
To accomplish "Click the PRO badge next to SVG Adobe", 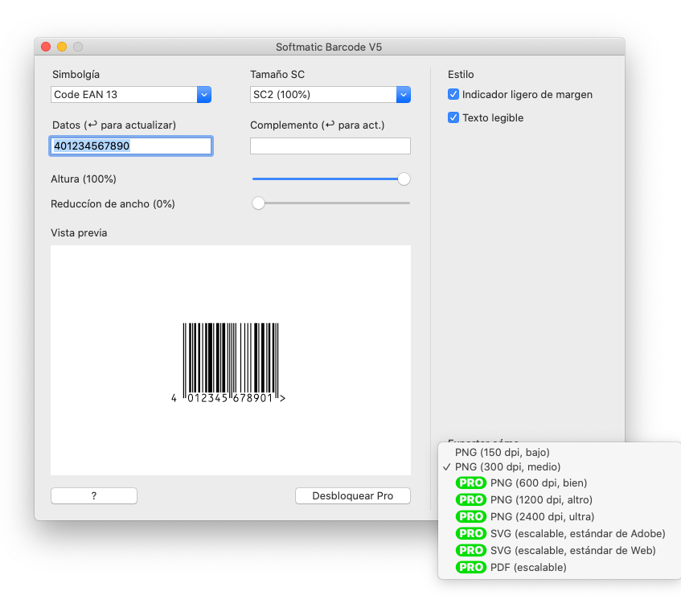I will 470,534.
